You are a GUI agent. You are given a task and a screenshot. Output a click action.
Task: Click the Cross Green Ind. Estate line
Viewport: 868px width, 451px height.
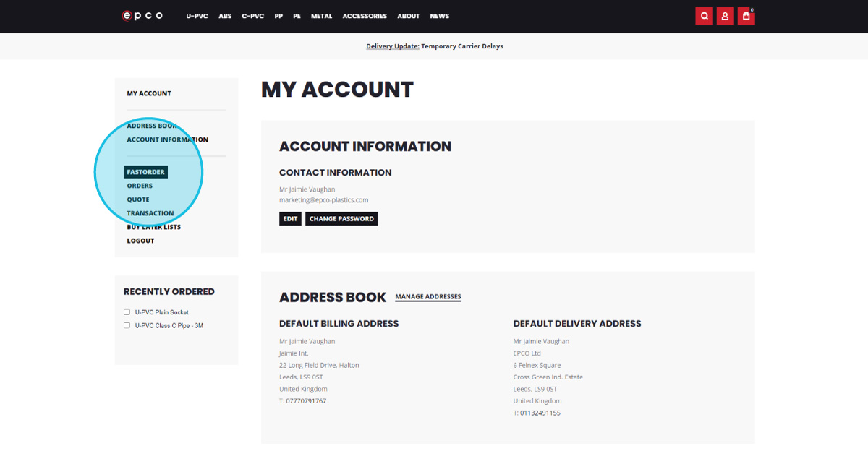(x=548, y=377)
